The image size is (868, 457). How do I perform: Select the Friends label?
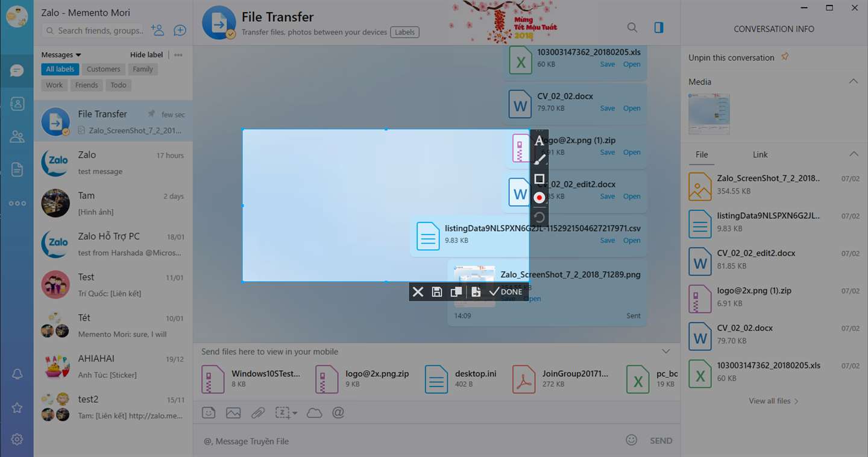[86, 85]
